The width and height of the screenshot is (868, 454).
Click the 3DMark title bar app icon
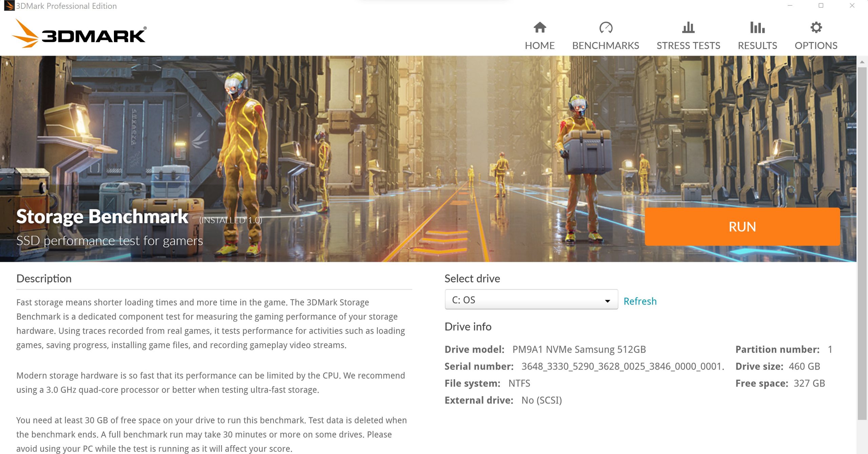click(9, 6)
